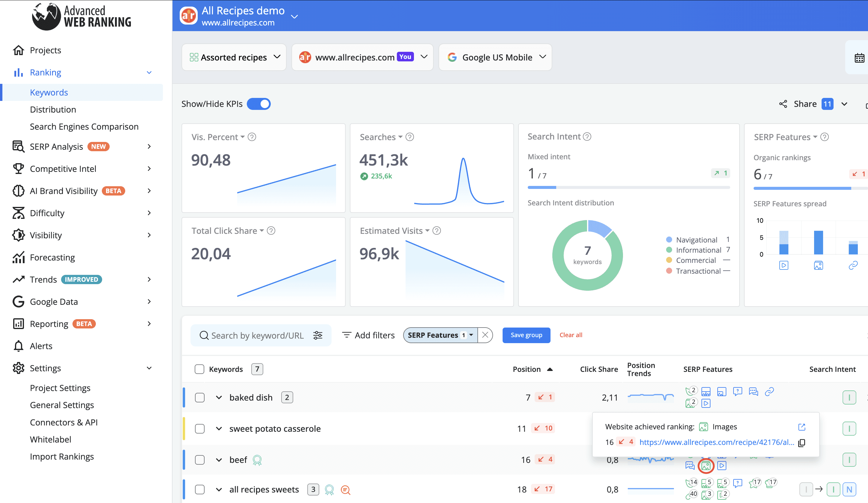Open search filter sliders icon in search box
The height and width of the screenshot is (503, 868).
click(x=317, y=335)
